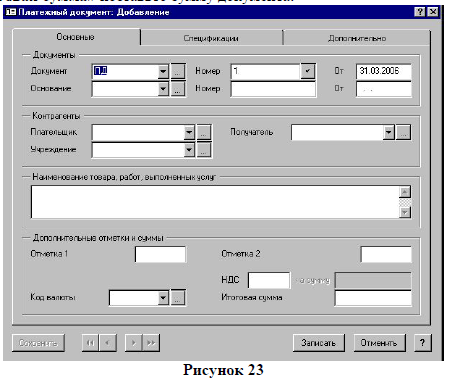This screenshot has height=381, width=449.
Task: Click the Записать button
Action: (x=319, y=343)
